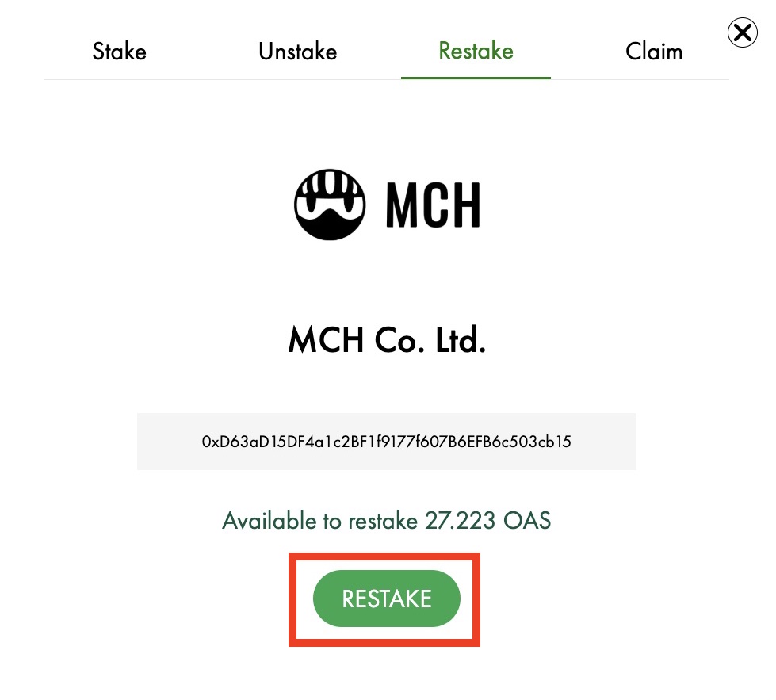
Task: Click the 27.223 restake amount
Action: (461, 521)
